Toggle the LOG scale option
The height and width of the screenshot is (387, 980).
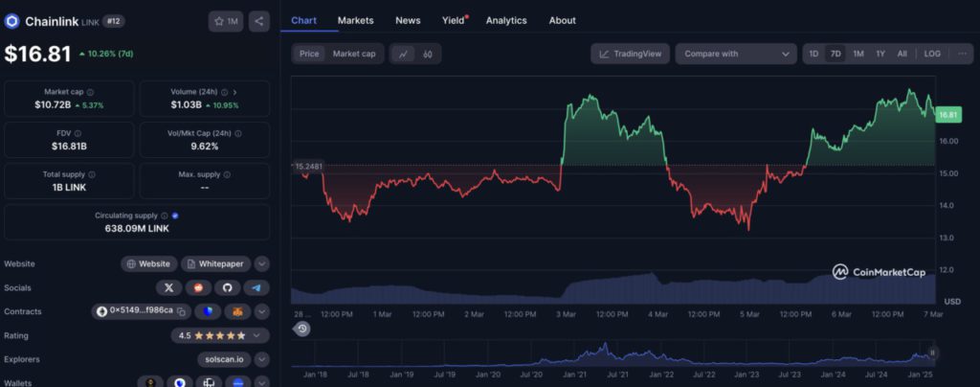tap(932, 54)
